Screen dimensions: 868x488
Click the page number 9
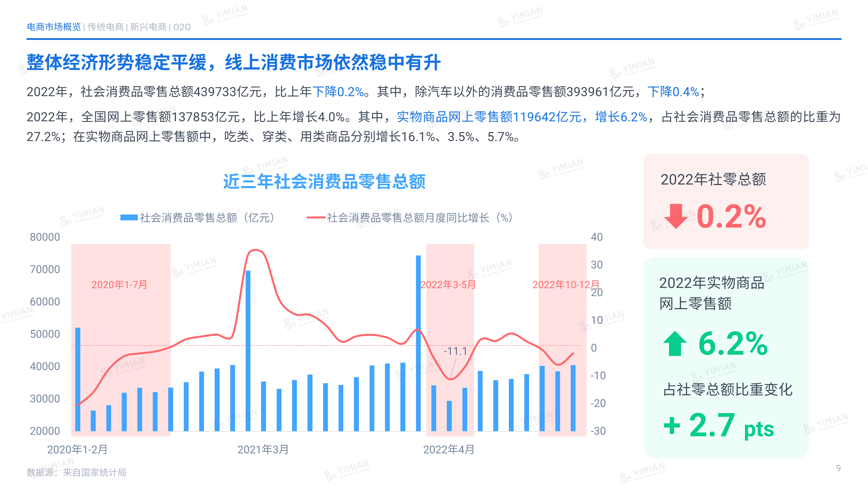click(x=838, y=468)
